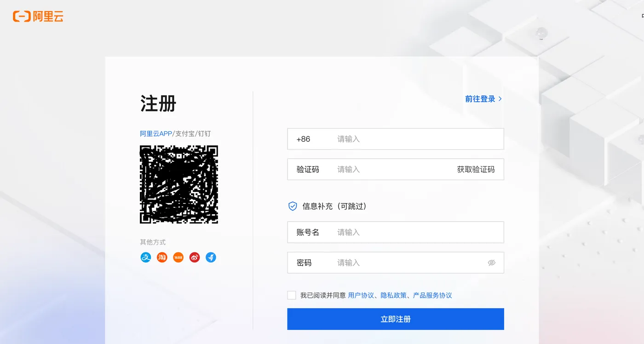This screenshot has width=644, height=344.
Task: Open the +86 country code selector
Action: tap(303, 139)
